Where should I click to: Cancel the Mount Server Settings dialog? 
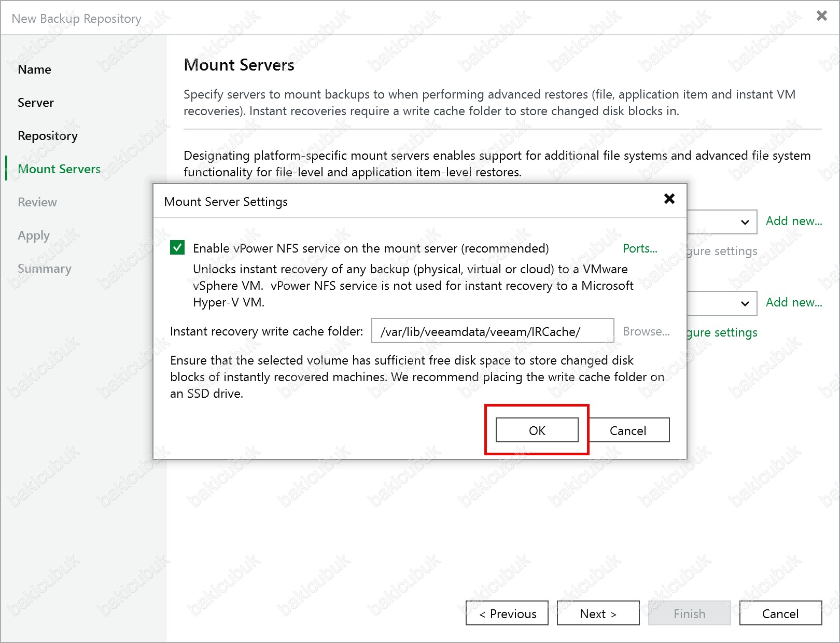[x=627, y=430]
